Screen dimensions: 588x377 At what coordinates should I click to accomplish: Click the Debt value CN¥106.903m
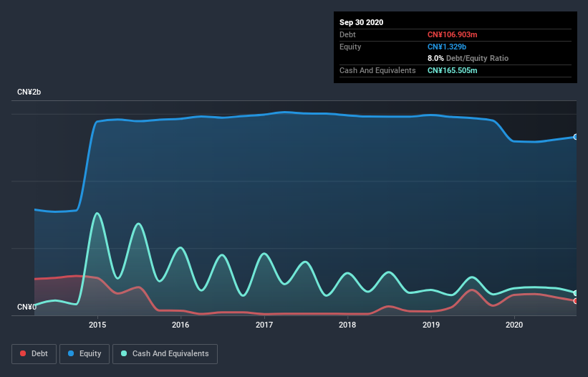pyautogui.click(x=452, y=34)
